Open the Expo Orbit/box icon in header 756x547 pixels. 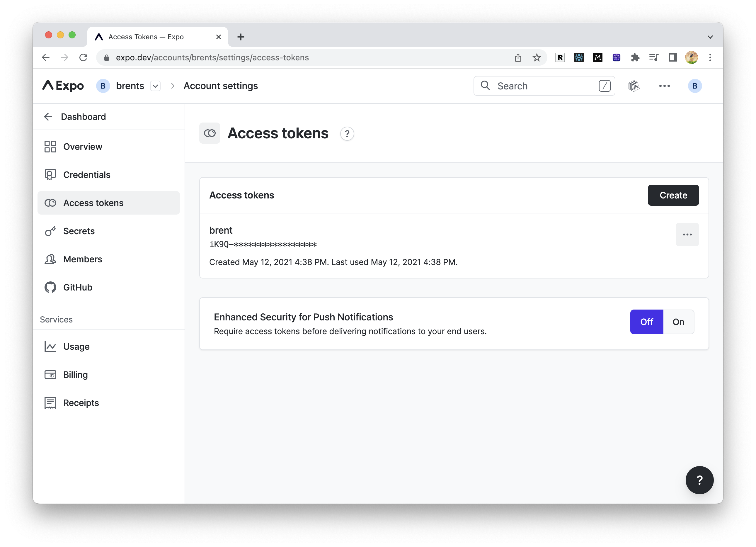tap(634, 86)
